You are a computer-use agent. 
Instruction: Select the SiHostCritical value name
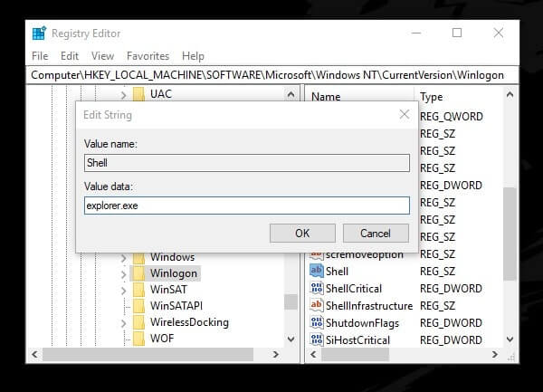tap(357, 340)
